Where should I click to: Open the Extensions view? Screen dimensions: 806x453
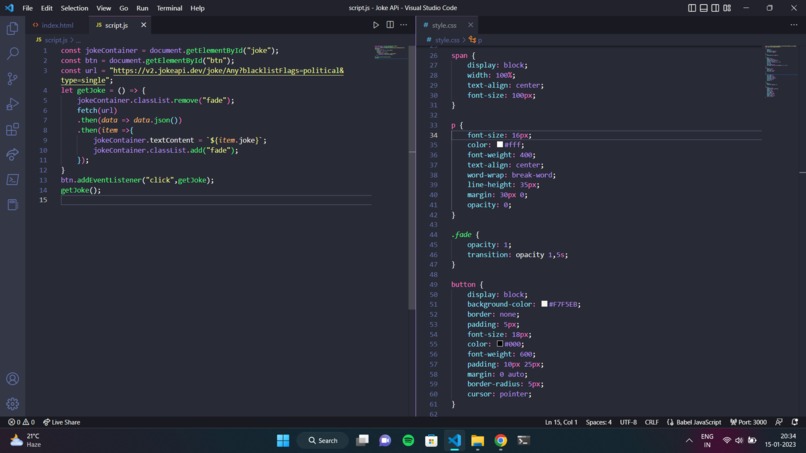[x=12, y=129]
